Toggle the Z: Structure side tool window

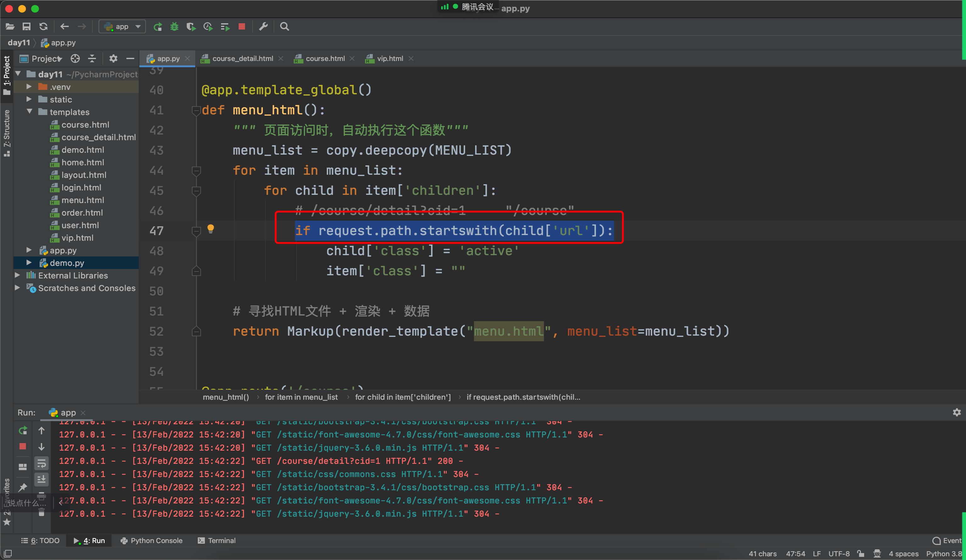[7, 133]
